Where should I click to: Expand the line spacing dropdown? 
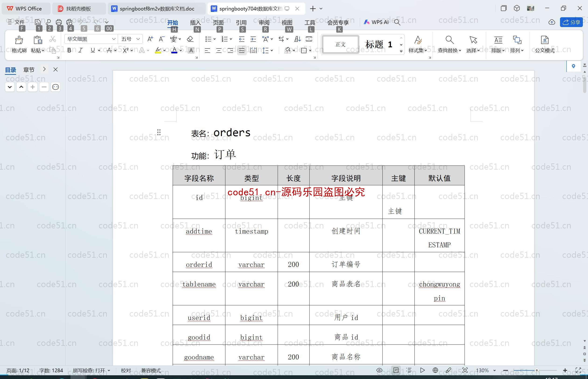coord(272,50)
